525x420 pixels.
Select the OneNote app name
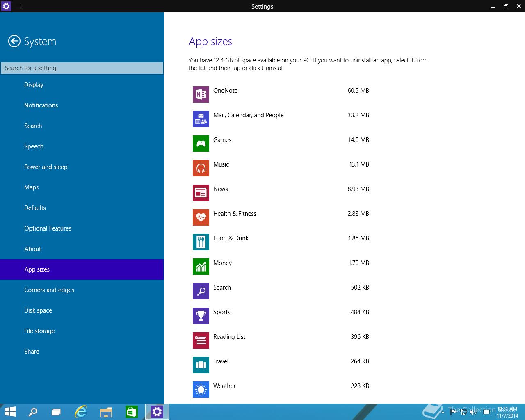click(x=225, y=91)
